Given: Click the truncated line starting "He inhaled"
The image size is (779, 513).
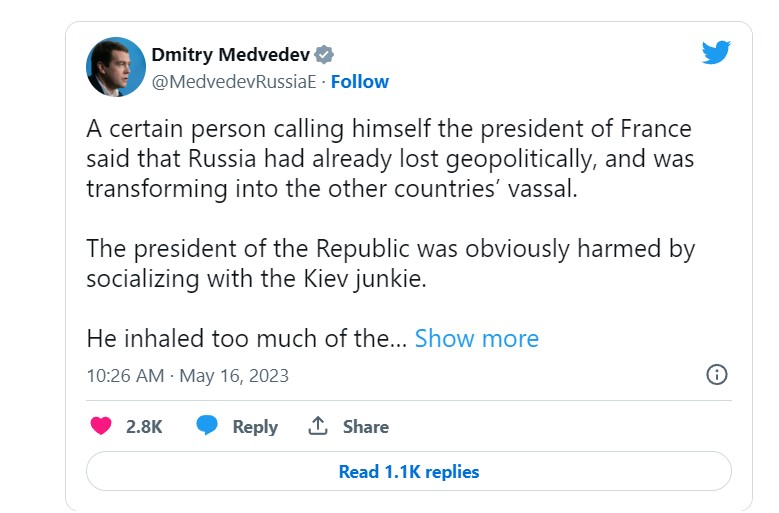Looking at the screenshot, I should point(245,338).
